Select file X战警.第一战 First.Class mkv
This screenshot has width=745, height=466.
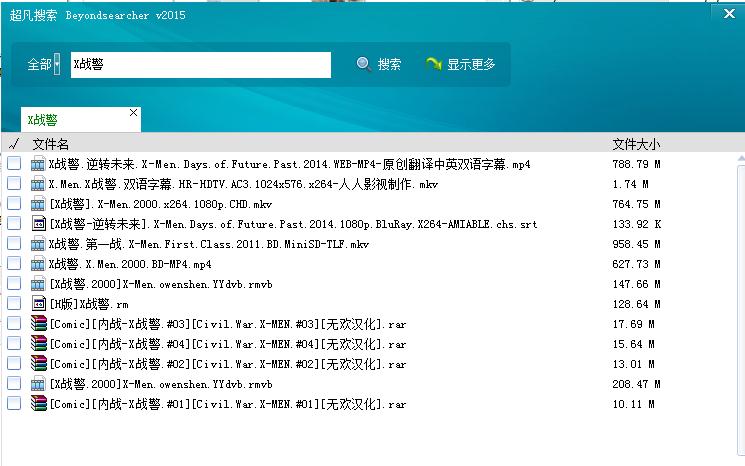coord(209,244)
